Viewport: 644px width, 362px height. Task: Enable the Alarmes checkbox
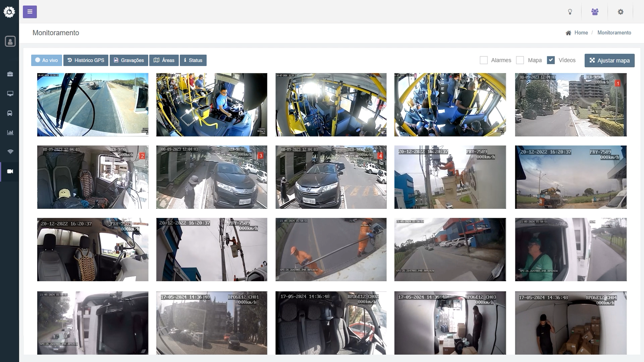(484, 60)
